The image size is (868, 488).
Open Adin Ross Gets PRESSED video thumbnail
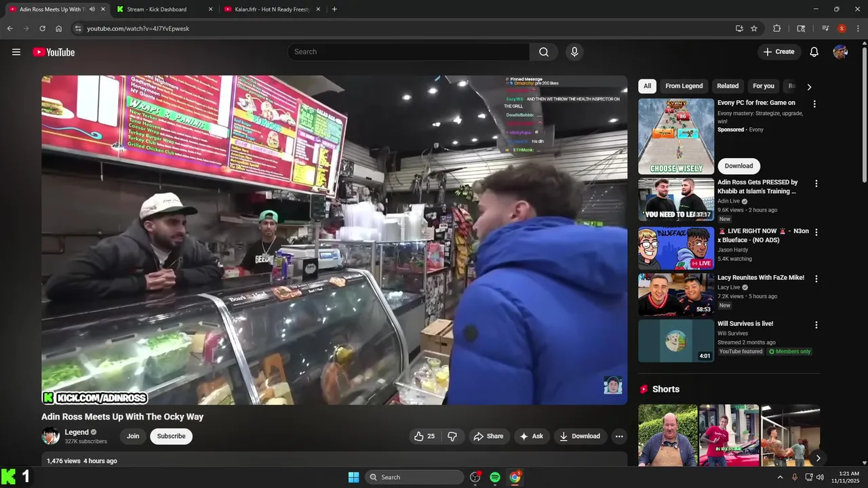click(676, 200)
